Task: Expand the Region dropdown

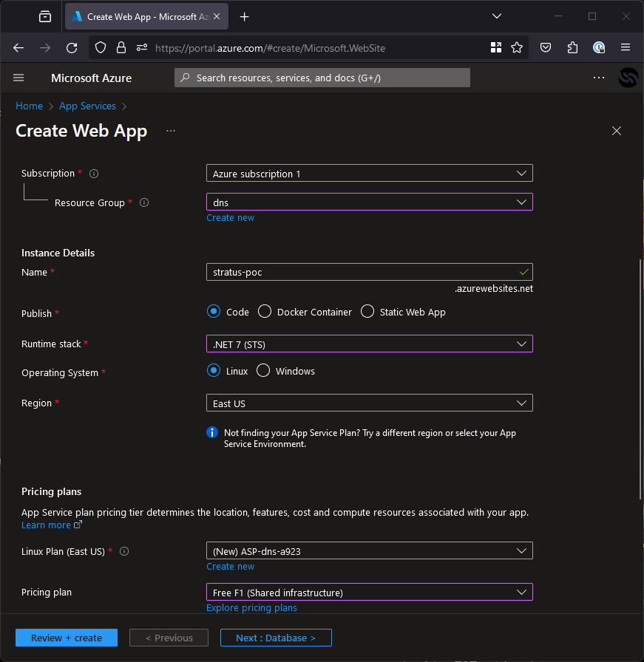Action: point(370,403)
